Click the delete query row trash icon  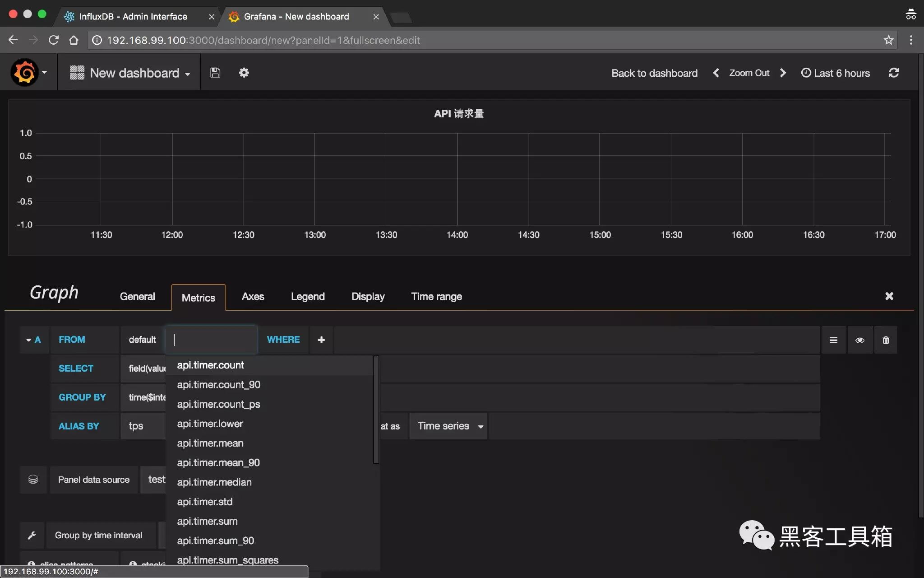[x=885, y=340]
